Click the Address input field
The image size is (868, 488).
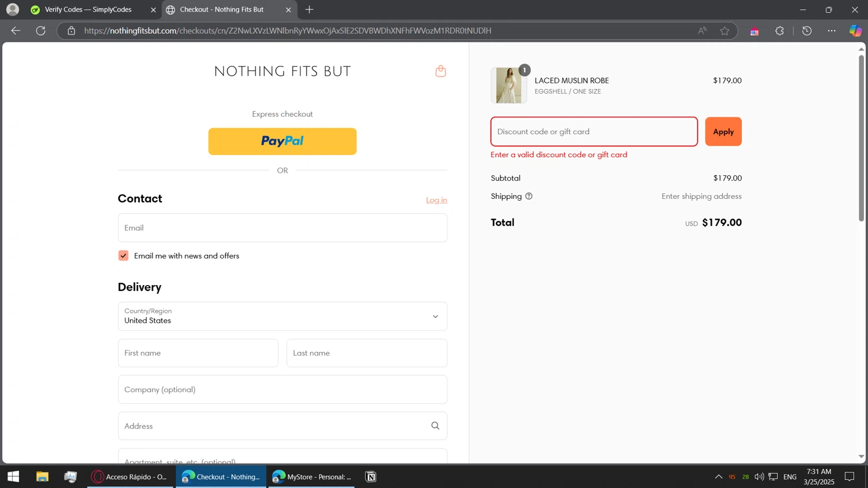point(282,426)
